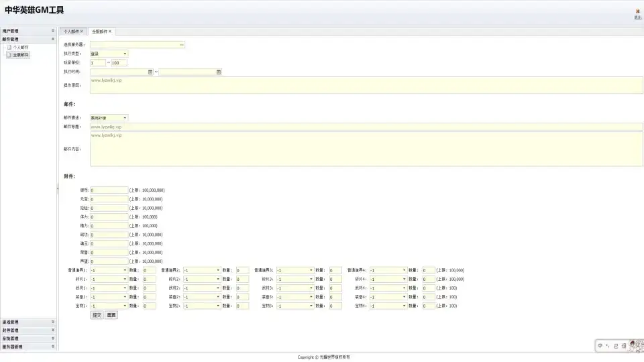Open the 宝物1 dropdown
This screenshot has height=362, width=644.
(109, 306)
